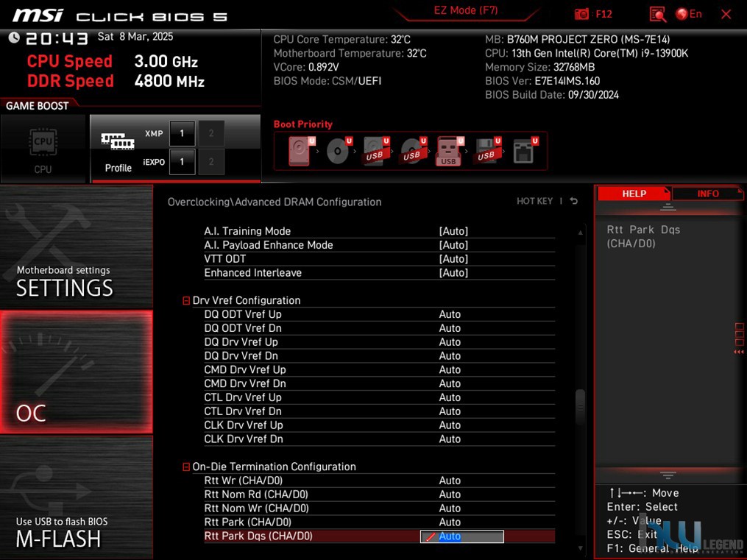Edit the Rtt Park Dqs (CHA/D0) value field
Screen dimensions: 747x560
tap(461, 536)
